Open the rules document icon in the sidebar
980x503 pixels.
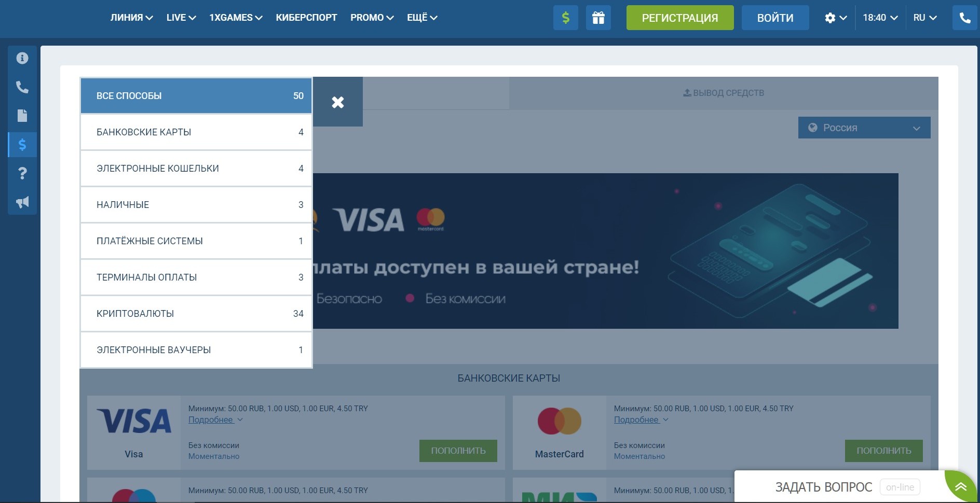pyautogui.click(x=22, y=116)
